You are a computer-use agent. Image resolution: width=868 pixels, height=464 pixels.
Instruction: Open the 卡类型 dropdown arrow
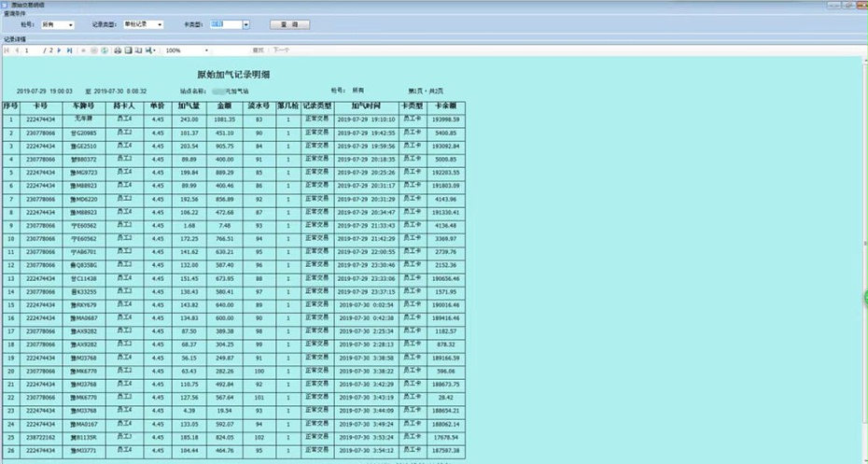(245, 24)
